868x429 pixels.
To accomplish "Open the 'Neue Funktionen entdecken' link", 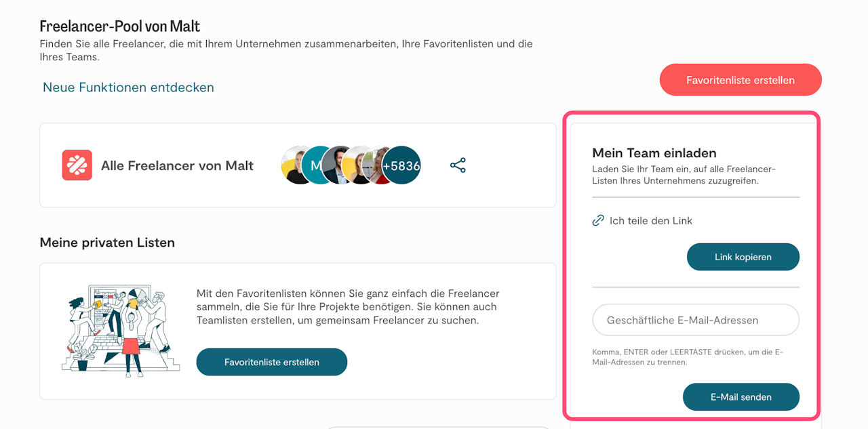I will (x=128, y=87).
